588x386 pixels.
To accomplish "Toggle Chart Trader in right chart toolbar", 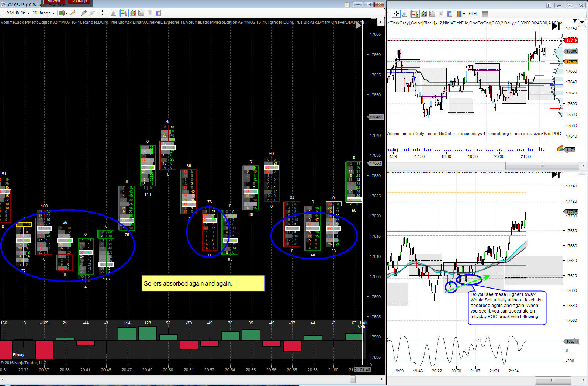I will [x=415, y=14].
